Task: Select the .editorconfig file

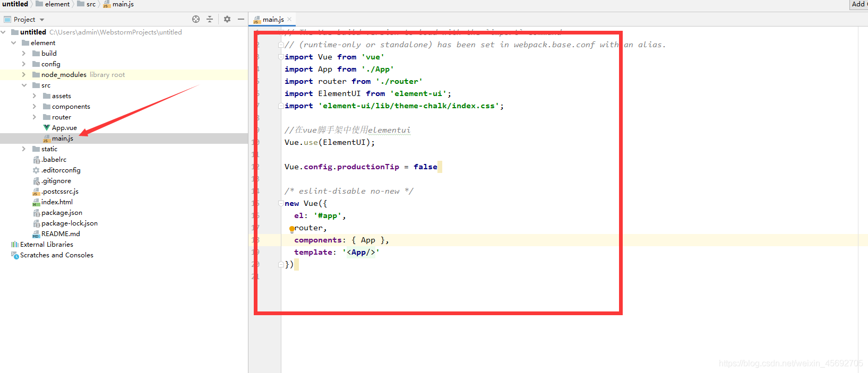Action: [x=61, y=170]
